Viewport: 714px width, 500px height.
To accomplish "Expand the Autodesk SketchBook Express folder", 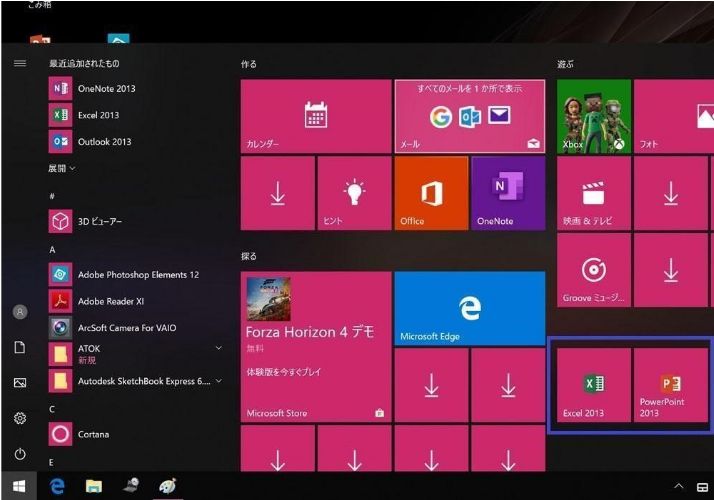I will [218, 380].
